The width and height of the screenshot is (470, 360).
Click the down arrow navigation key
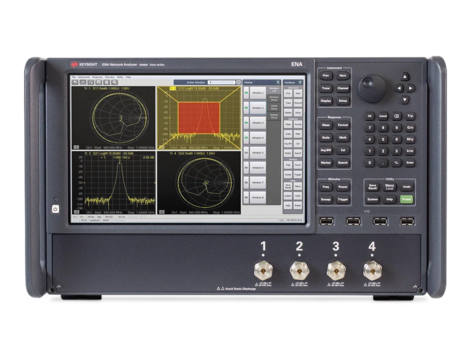[x=405, y=100]
